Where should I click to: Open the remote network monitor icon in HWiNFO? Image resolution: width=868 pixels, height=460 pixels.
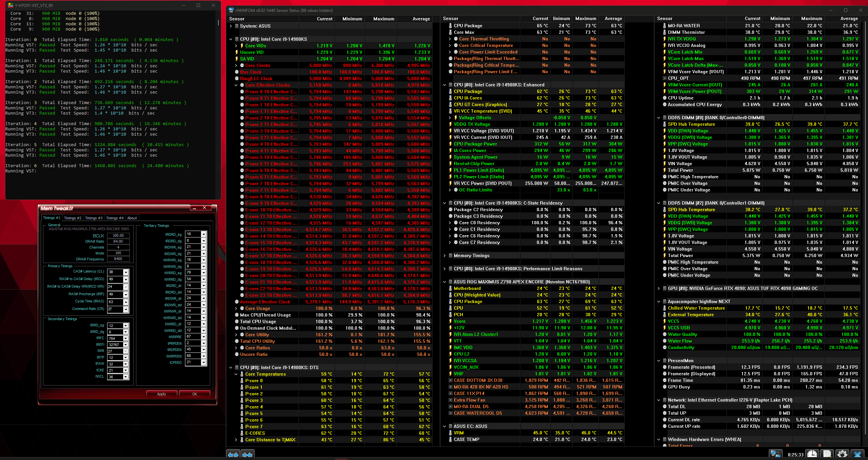point(776,454)
